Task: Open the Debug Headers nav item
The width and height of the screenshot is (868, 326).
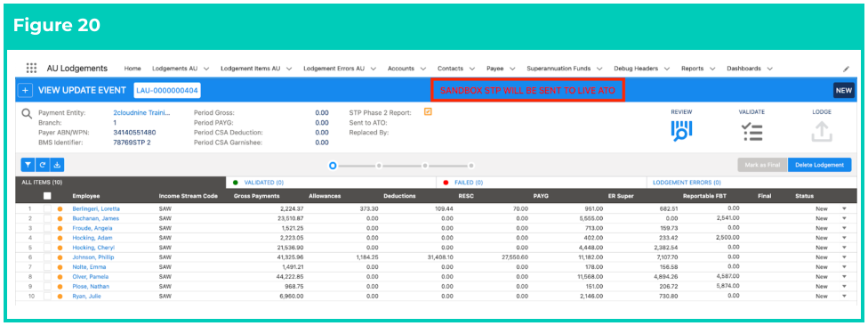Action: click(x=636, y=69)
